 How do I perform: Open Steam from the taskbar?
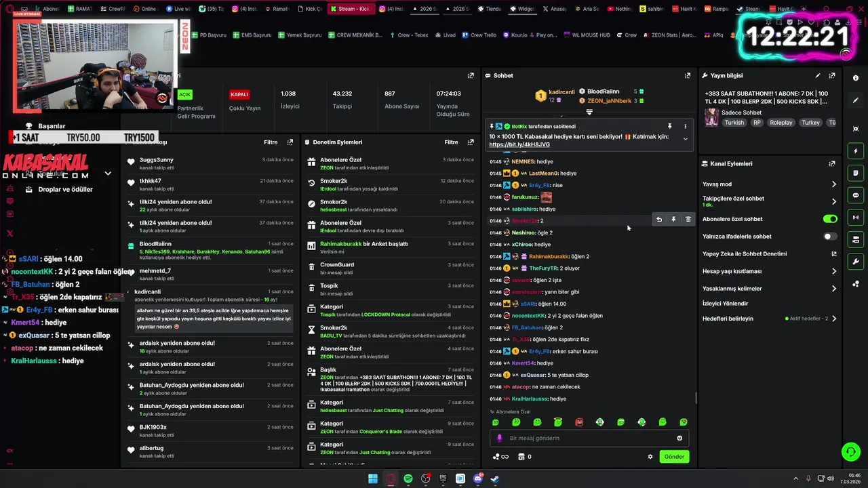(495, 479)
